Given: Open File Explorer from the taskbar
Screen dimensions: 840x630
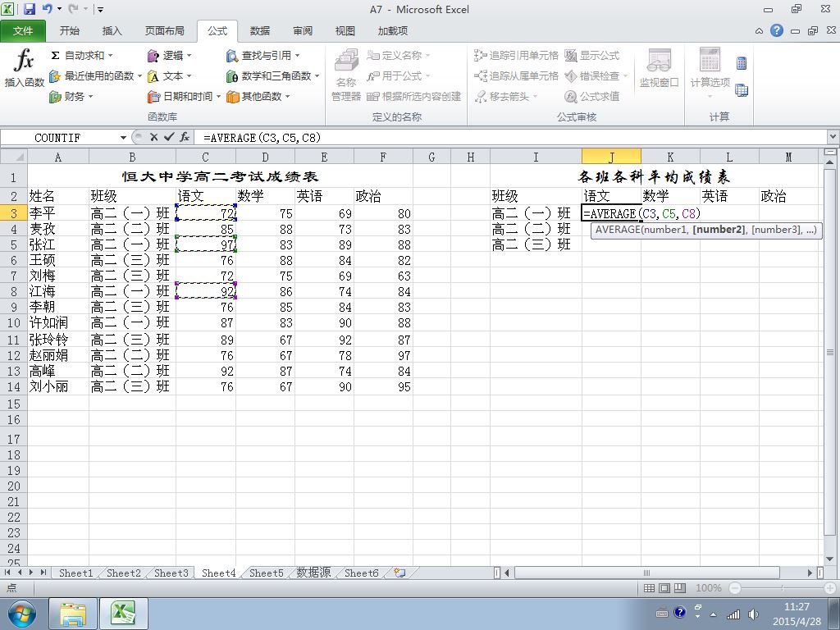Looking at the screenshot, I should tap(73, 614).
